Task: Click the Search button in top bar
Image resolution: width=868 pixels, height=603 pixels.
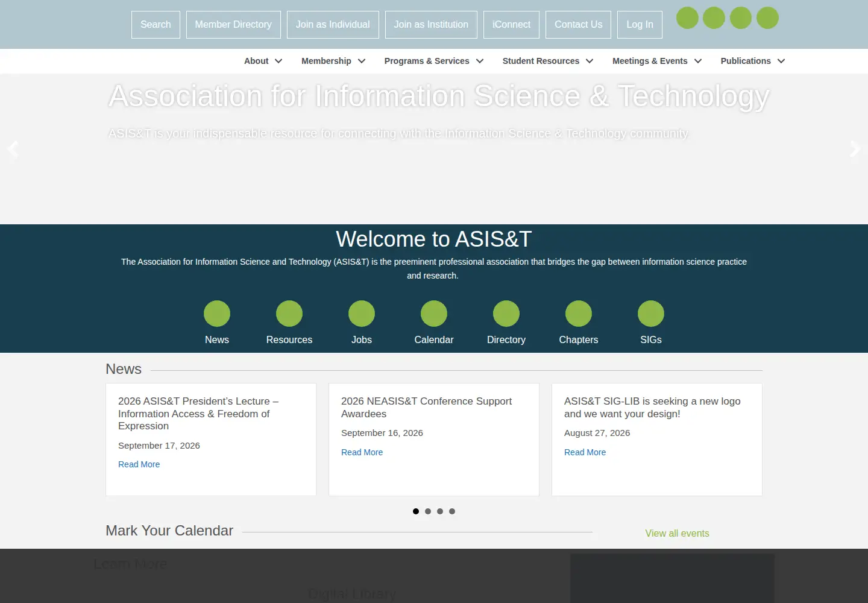Action: [x=156, y=25]
